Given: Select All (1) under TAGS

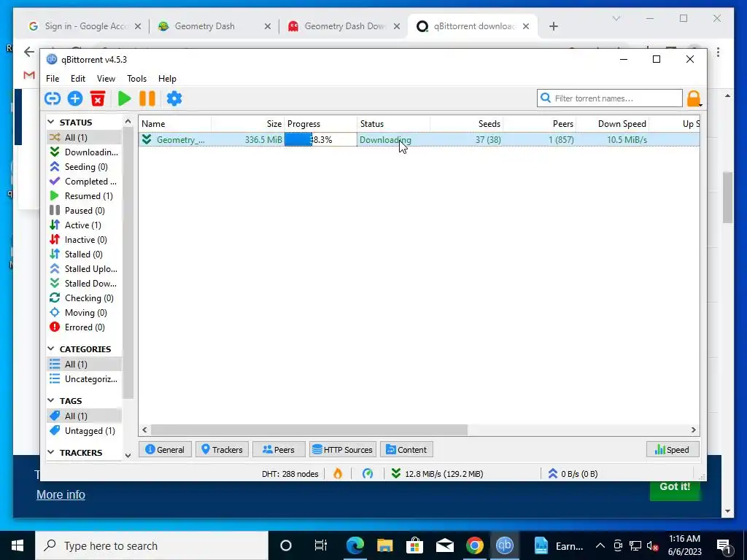Looking at the screenshot, I should click(x=84, y=416).
